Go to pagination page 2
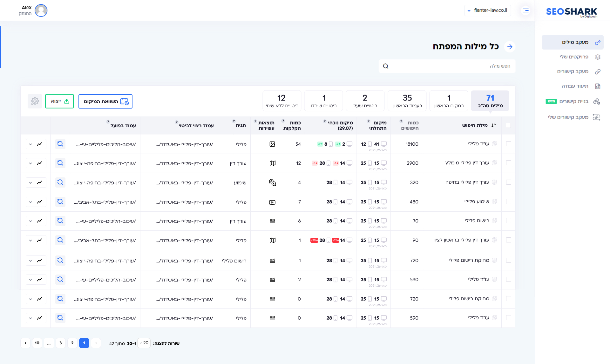Screen dimensions: 610x364 [72, 343]
